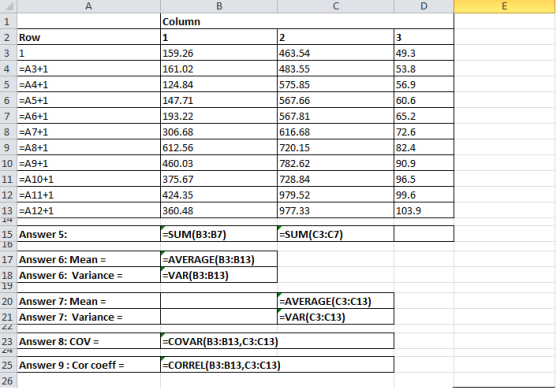Select cell containing 161.02
The height and width of the screenshot is (390, 560).
(x=219, y=69)
